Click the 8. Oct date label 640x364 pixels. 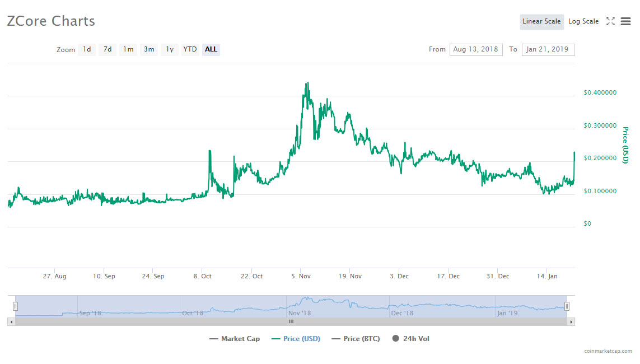203,276
